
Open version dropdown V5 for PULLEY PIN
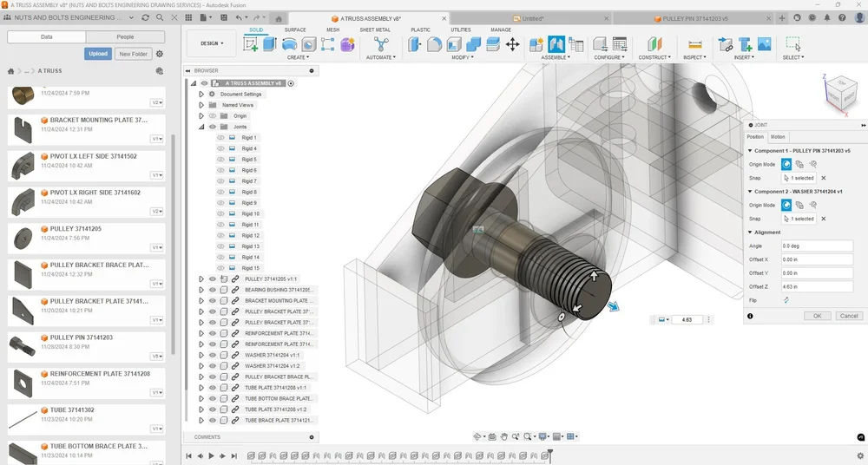point(157,357)
